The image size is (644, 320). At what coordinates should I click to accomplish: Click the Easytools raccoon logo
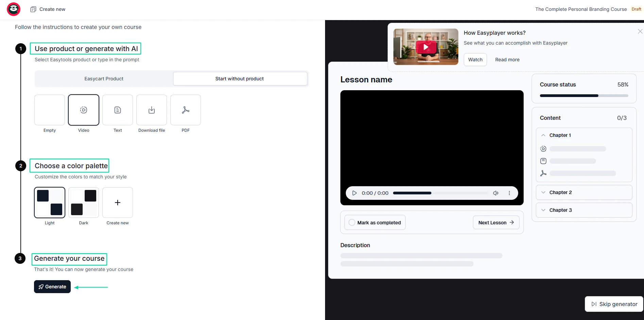pyautogui.click(x=14, y=9)
